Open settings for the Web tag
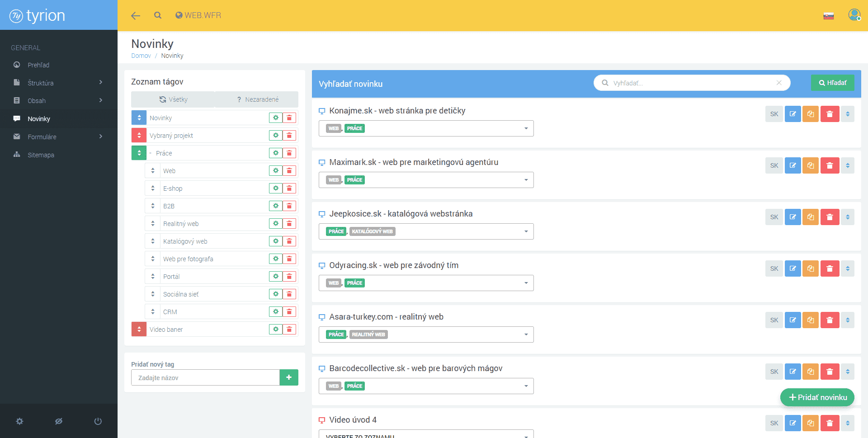This screenshot has height=438, width=868. (275, 171)
